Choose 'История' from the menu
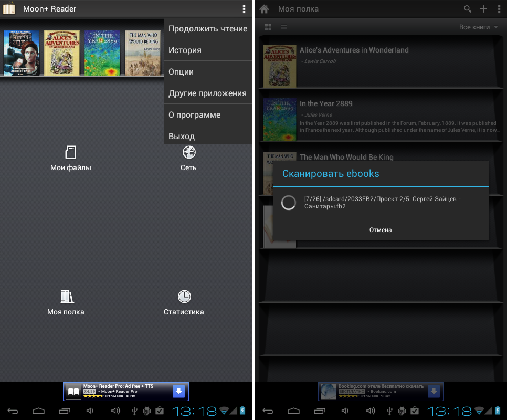Screen dimensions: 507x420 click(x=208, y=50)
